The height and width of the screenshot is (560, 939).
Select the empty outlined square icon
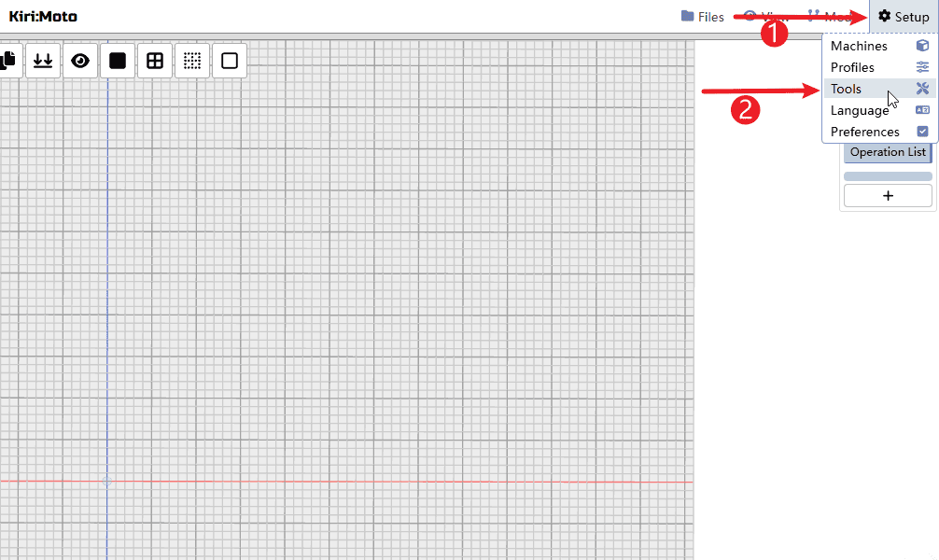[x=230, y=61]
